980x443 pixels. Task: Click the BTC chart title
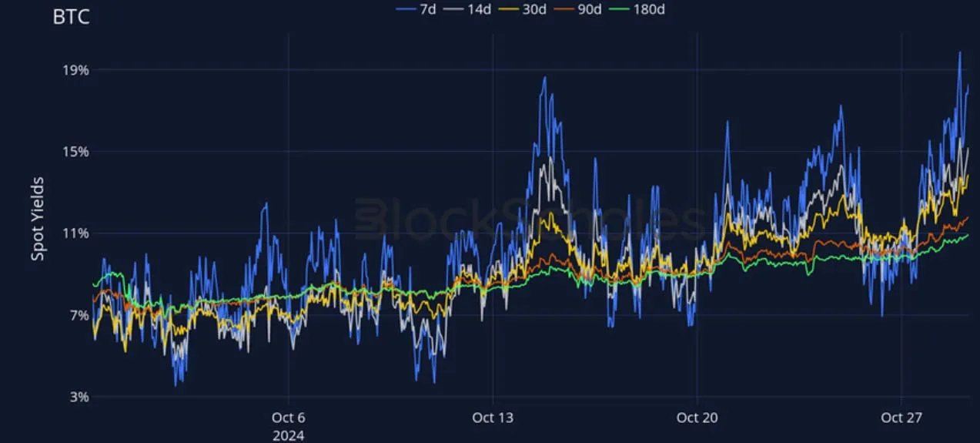click(71, 17)
